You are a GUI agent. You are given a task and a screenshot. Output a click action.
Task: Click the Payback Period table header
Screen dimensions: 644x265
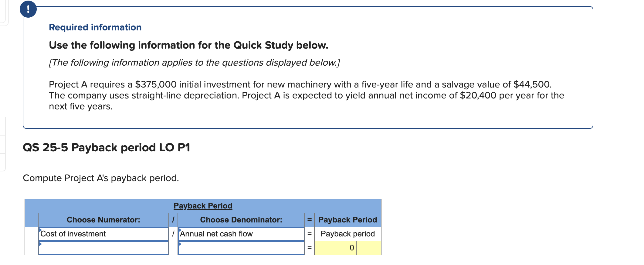[x=203, y=206]
